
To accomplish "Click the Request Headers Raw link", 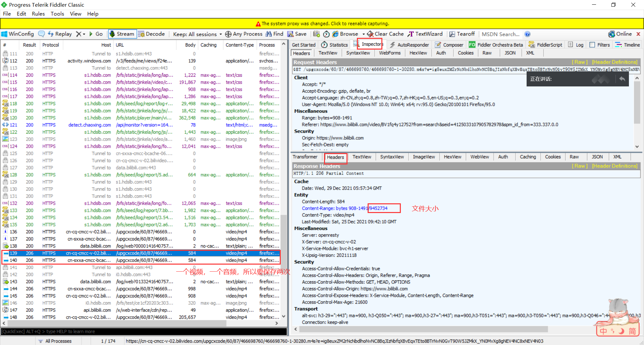I will click(x=580, y=62).
